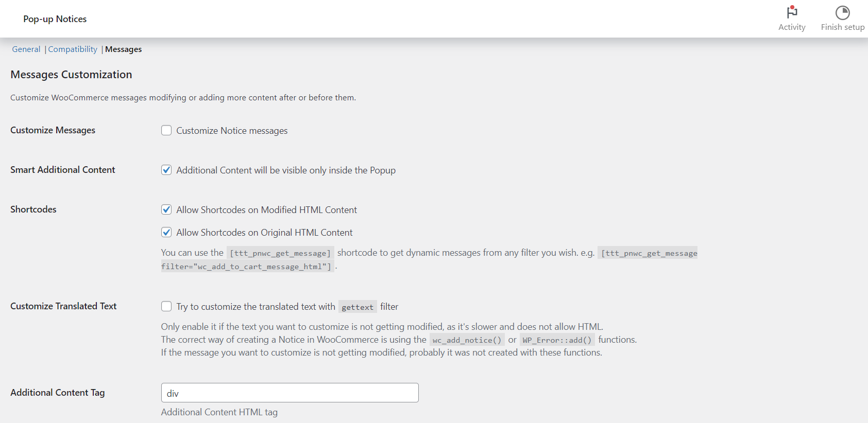Click the Pop-up Notices page title

(55, 19)
